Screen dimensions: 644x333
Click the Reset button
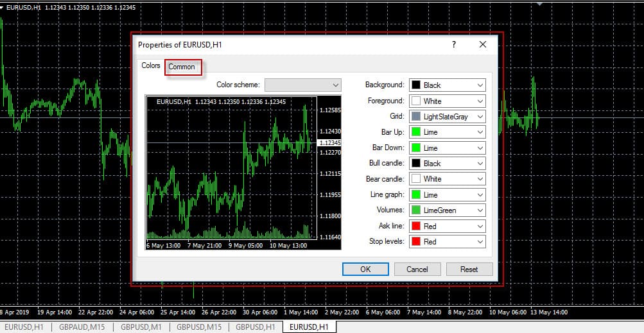pos(469,269)
